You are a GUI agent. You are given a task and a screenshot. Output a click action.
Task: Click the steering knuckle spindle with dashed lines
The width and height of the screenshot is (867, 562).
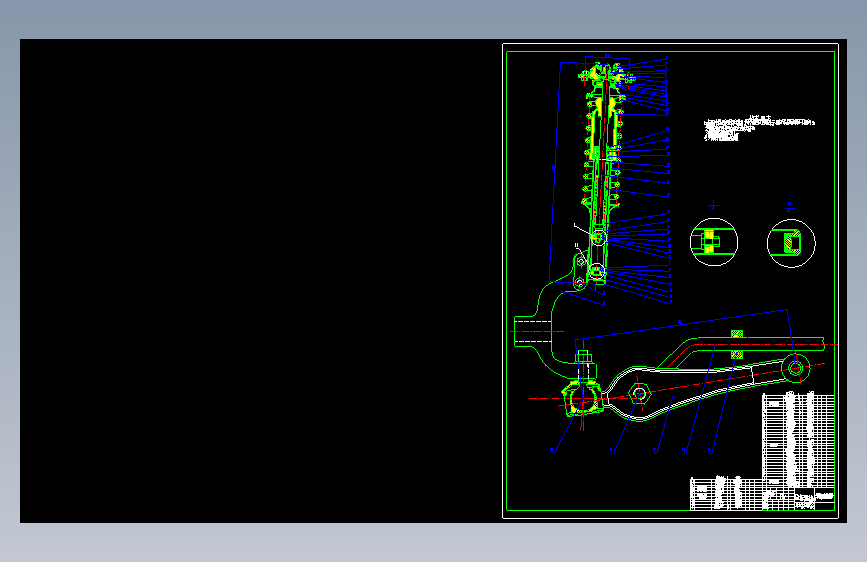(x=533, y=331)
